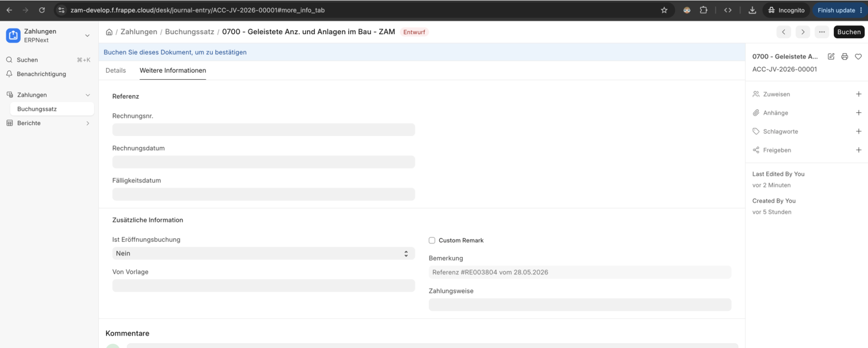This screenshot has height=348, width=868.
Task: Click the home breadcrumb icon
Action: [x=109, y=32]
